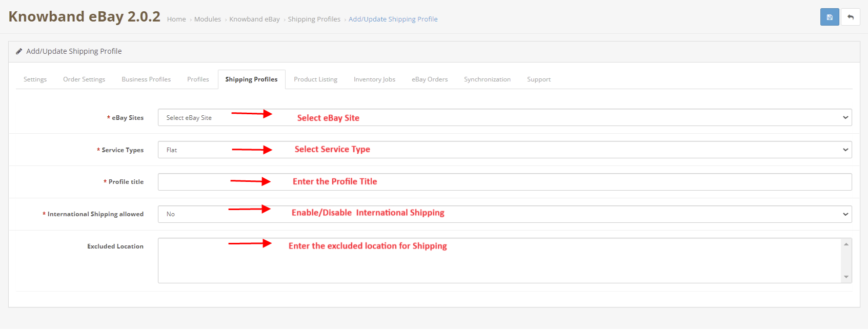The image size is (868, 332).
Task: Open the Service Types dropdown
Action: (504, 150)
